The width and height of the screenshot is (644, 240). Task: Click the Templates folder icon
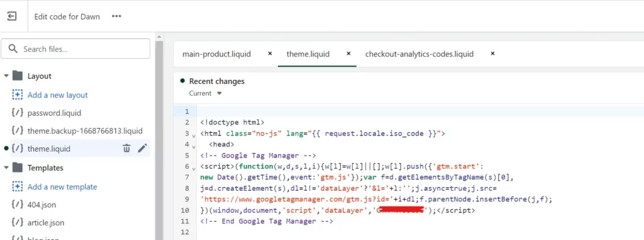(18, 168)
